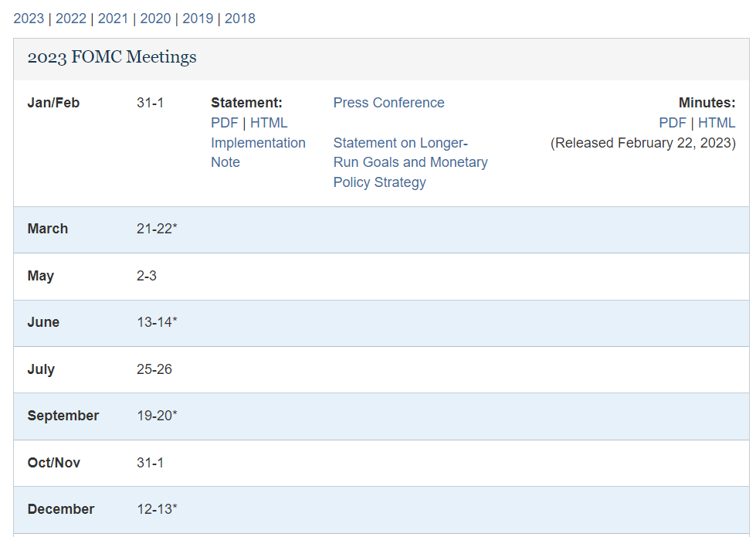
Task: Jump to the 2023 meetings year link
Action: 29,19
